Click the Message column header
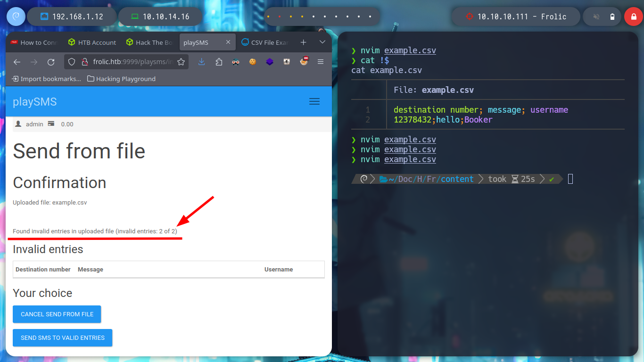The image size is (644, 362). coord(91,270)
